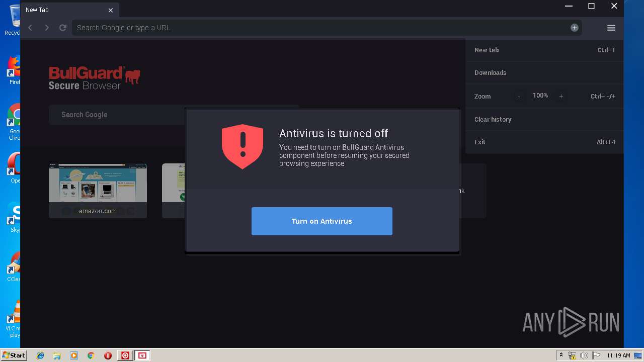Click the Search Google box on the page
Image resolution: width=644 pixels, height=362 pixels.
point(174,115)
